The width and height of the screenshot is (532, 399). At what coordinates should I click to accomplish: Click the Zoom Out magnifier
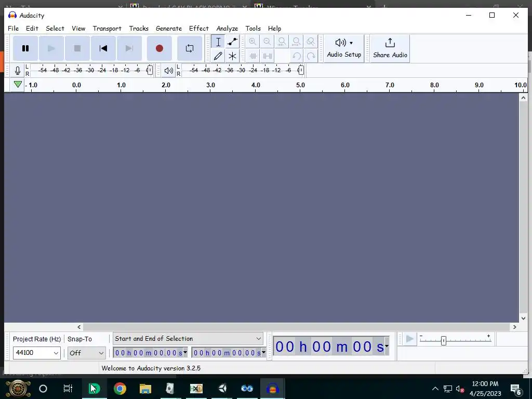click(267, 42)
